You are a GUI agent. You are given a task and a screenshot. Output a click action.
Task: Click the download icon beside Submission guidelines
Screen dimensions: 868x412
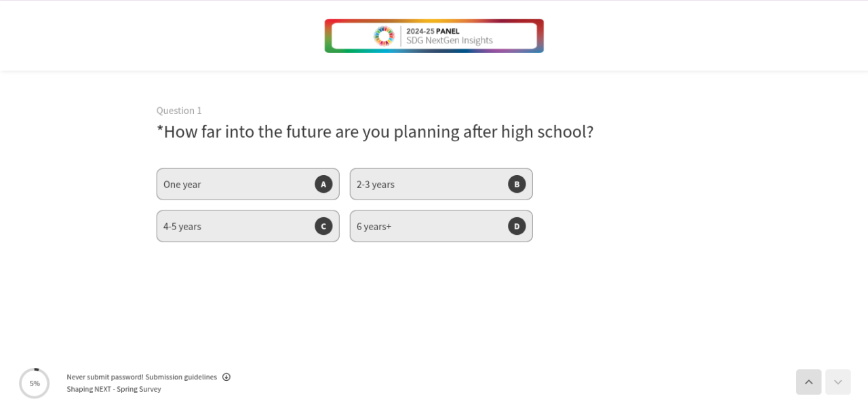coord(226,377)
